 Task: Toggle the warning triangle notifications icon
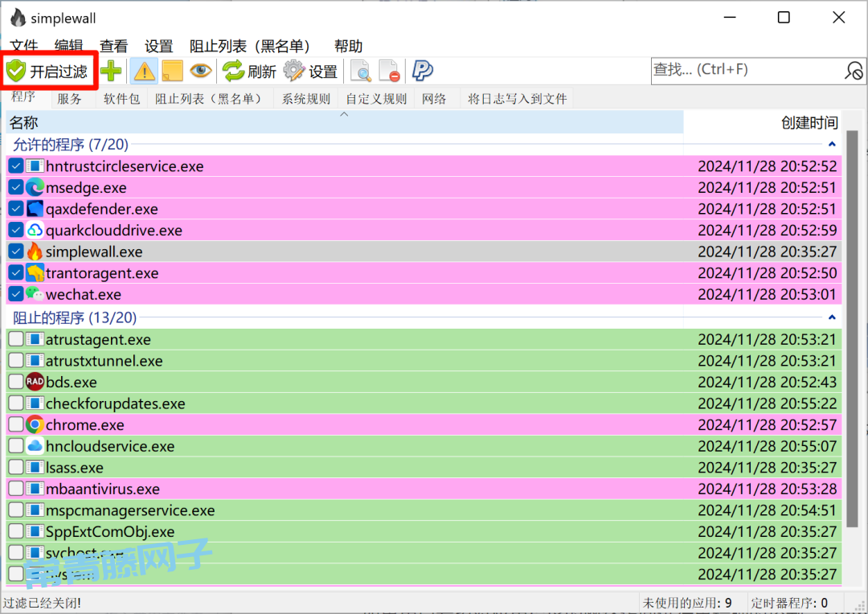pyautogui.click(x=144, y=72)
